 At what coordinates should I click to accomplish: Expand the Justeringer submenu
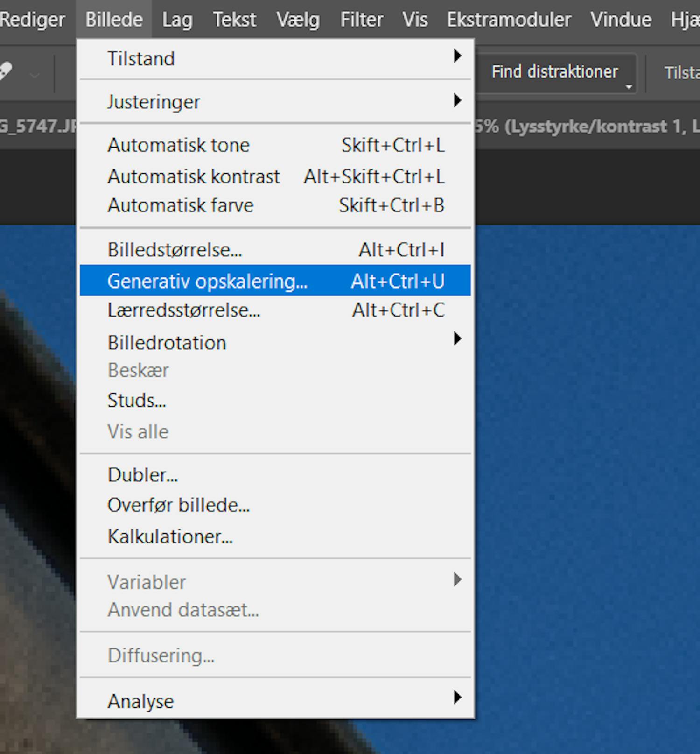pyautogui.click(x=275, y=101)
